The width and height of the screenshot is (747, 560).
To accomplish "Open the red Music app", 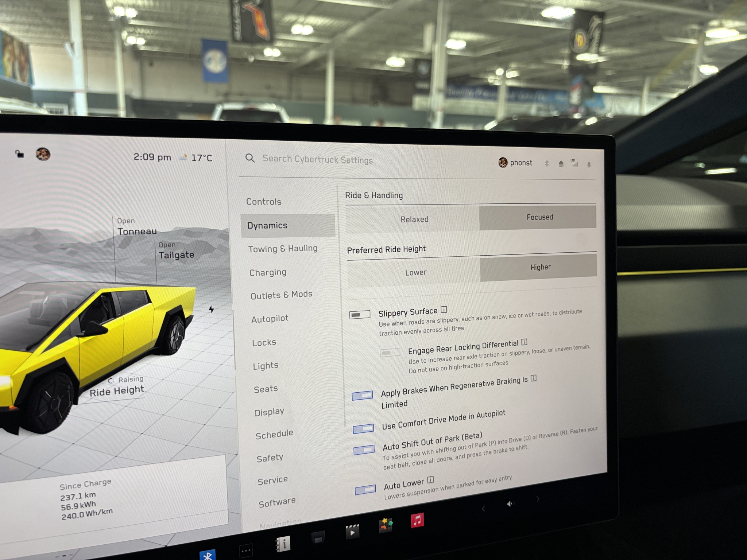I will pyautogui.click(x=417, y=520).
